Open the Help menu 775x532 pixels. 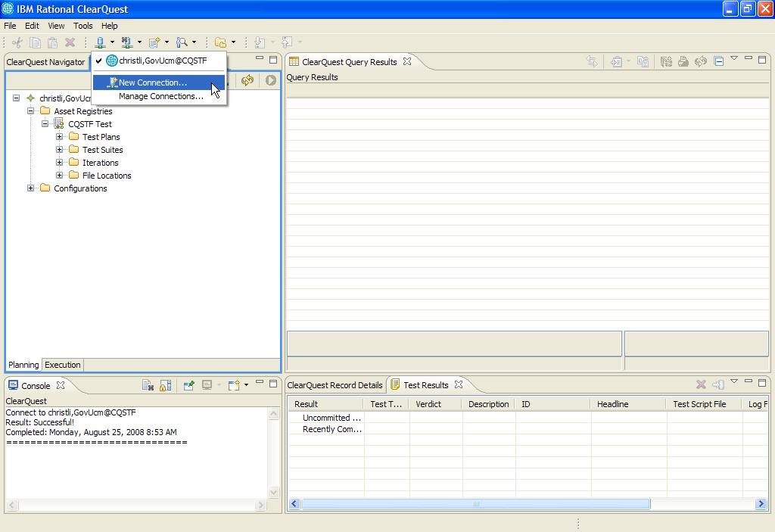point(110,26)
